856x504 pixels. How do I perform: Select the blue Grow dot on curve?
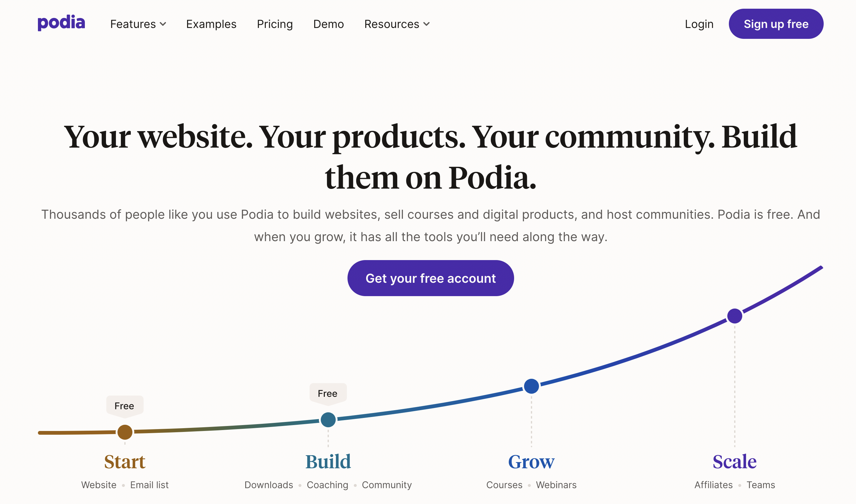tap(532, 386)
